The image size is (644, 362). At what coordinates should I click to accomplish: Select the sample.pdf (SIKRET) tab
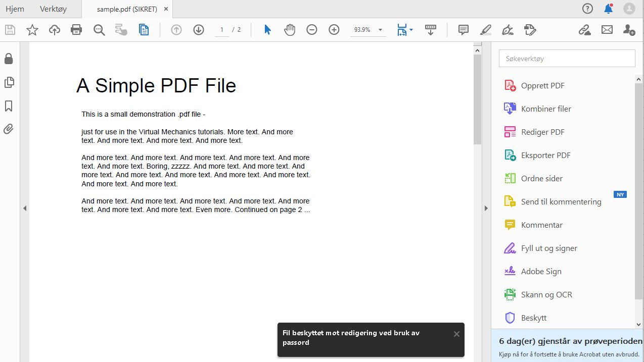[x=127, y=9]
